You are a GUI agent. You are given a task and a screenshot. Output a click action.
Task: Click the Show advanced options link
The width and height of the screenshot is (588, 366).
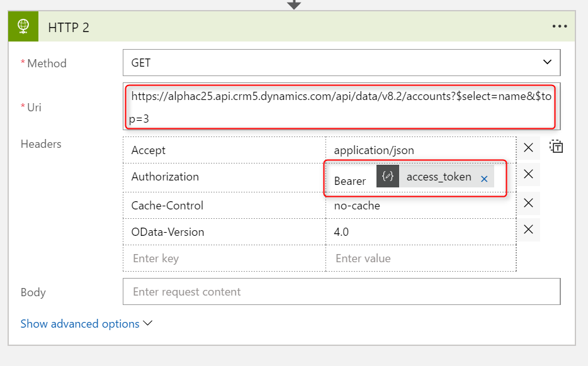pyautogui.click(x=80, y=324)
